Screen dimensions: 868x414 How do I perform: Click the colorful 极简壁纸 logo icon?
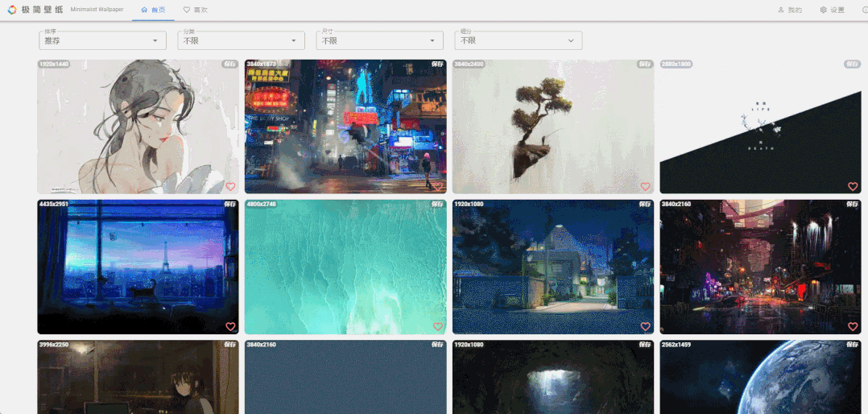(11, 10)
